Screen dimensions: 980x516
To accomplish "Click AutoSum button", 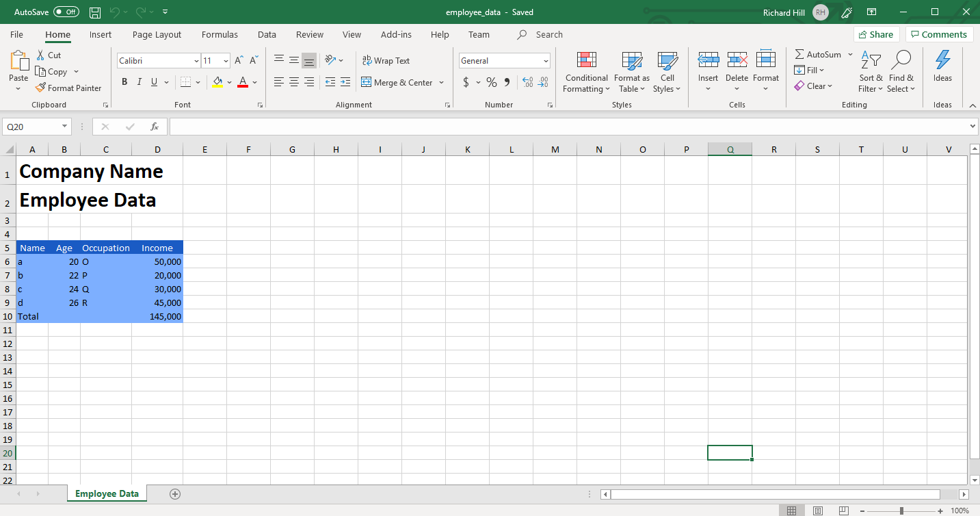I will pos(818,54).
